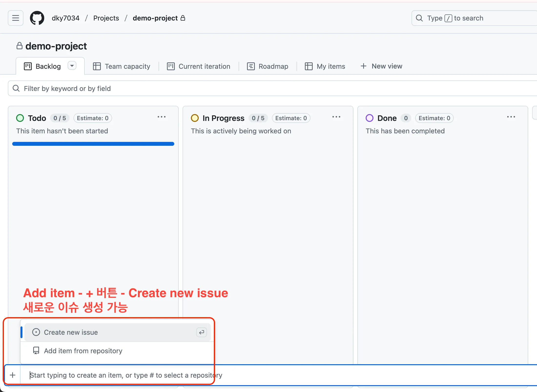
Task: Select Create new issue option
Action: pyautogui.click(x=71, y=332)
